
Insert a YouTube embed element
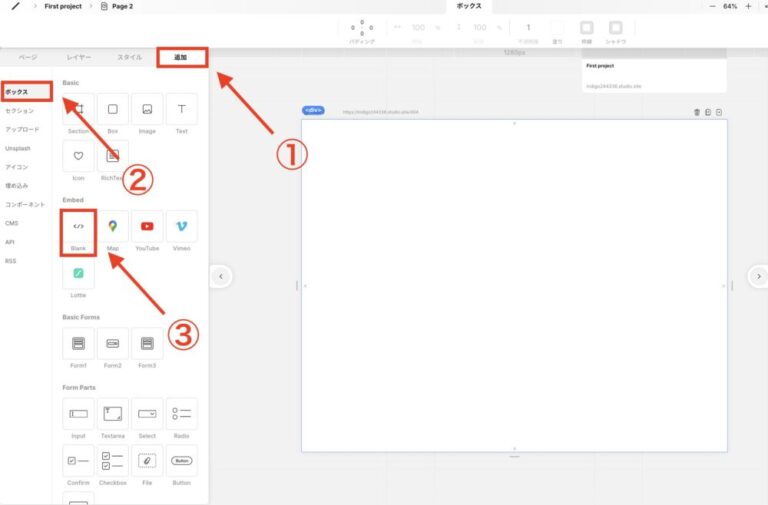tap(147, 227)
